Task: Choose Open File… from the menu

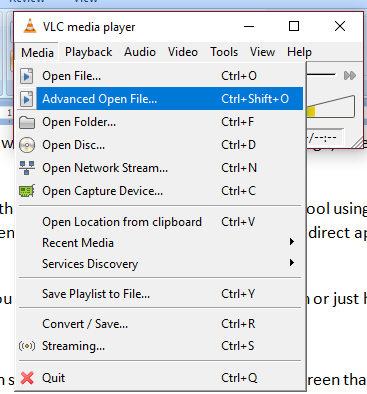Action: point(161,76)
